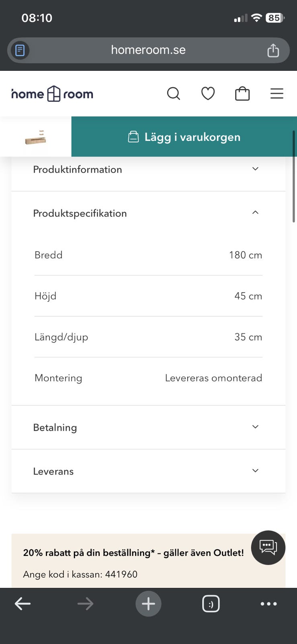Open the shopping bag cart icon

click(242, 94)
